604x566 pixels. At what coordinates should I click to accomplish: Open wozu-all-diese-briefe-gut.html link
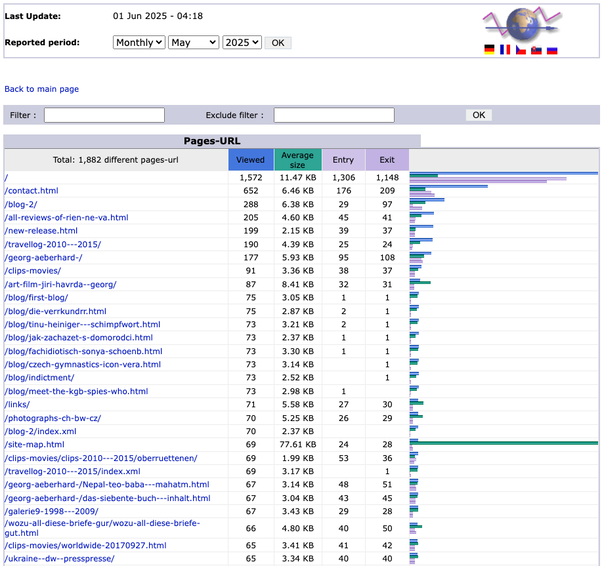(102, 528)
